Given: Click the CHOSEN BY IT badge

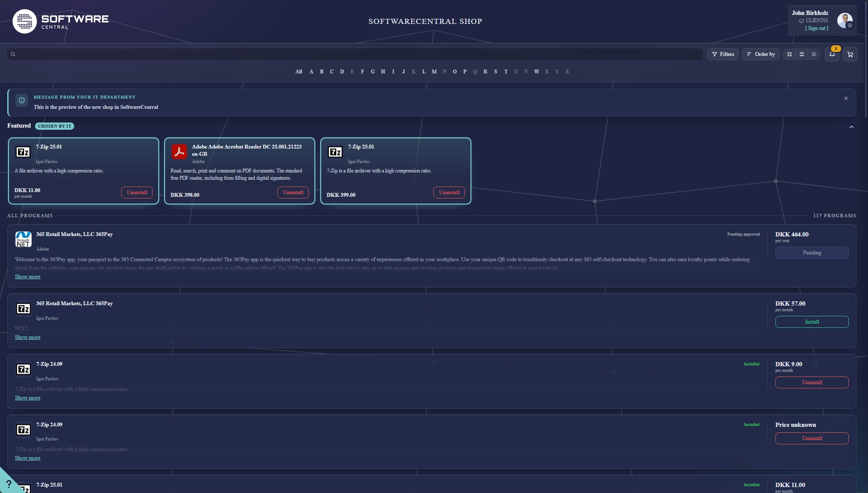Looking at the screenshot, I should (55, 126).
